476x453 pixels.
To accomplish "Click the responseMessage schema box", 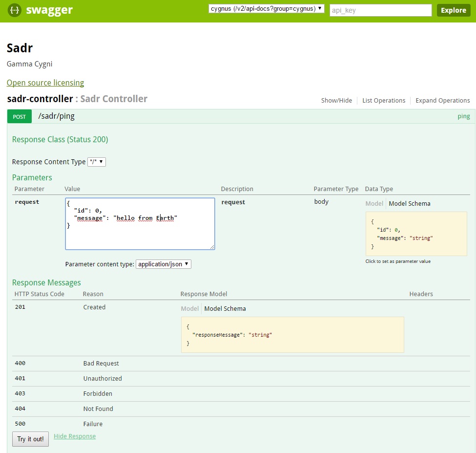I will tap(292, 335).
